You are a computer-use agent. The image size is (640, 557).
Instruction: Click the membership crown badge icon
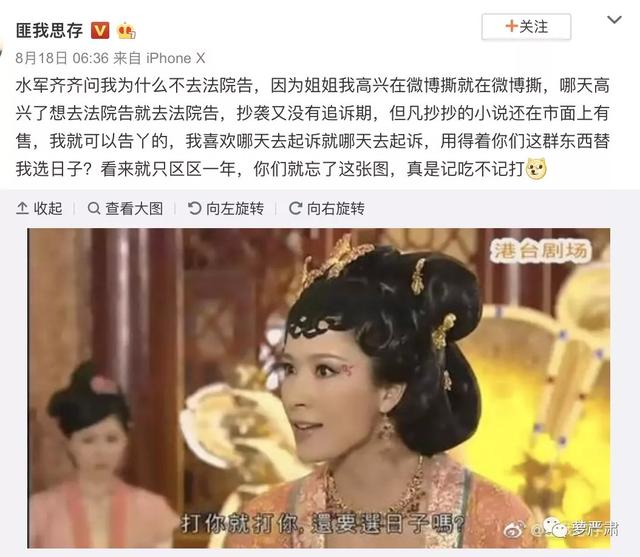pos(126,31)
